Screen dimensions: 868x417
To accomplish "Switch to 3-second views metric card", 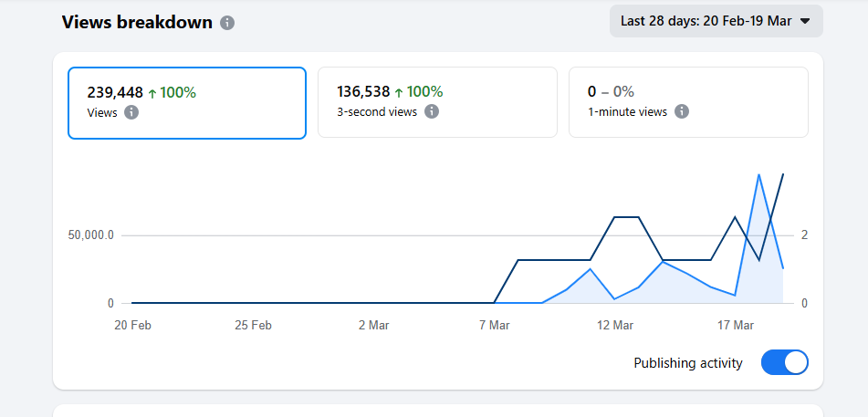I will pyautogui.click(x=437, y=102).
